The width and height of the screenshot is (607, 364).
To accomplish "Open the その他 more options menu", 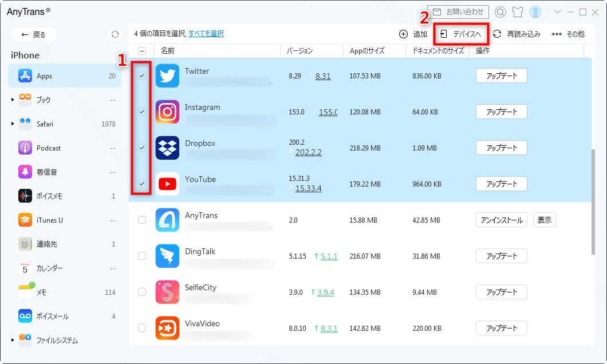I will coord(568,34).
